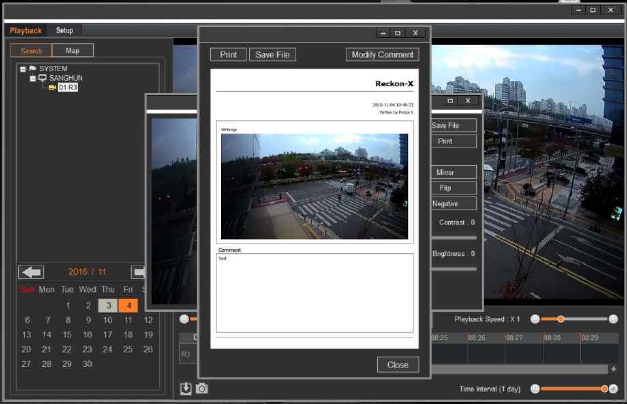Click the 08:29 timeline marker
This screenshot has width=627, height=404.
pyautogui.click(x=590, y=338)
